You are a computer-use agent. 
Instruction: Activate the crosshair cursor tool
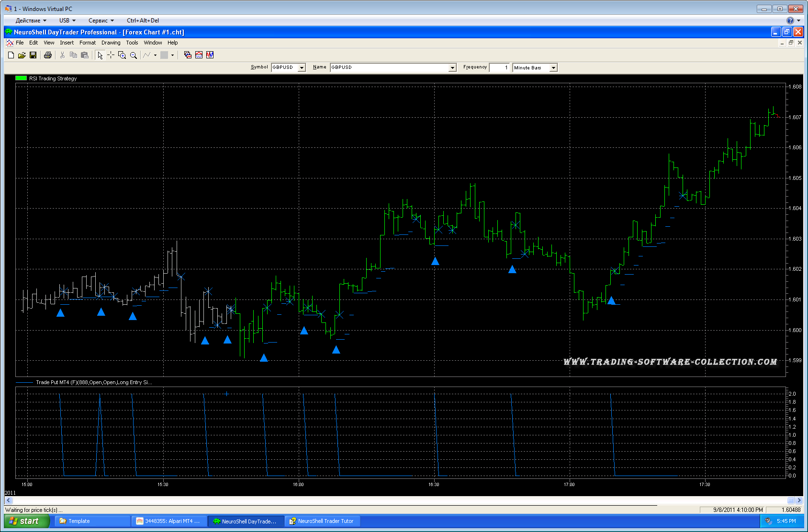111,55
